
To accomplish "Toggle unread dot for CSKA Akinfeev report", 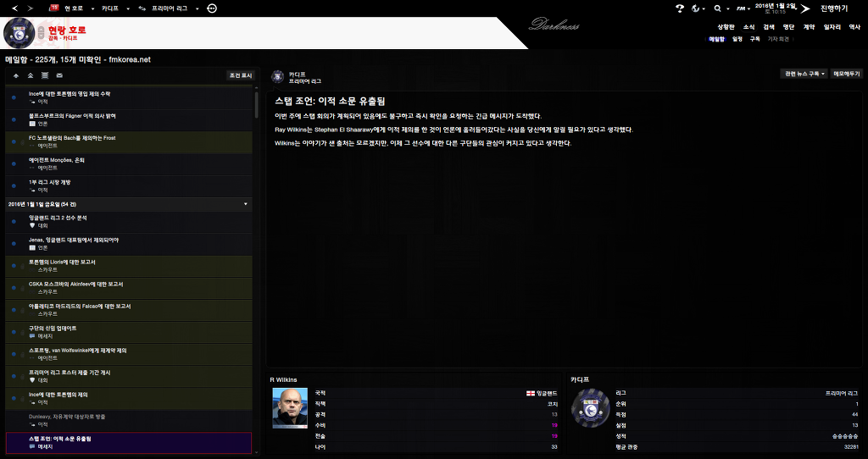I will click(14, 288).
